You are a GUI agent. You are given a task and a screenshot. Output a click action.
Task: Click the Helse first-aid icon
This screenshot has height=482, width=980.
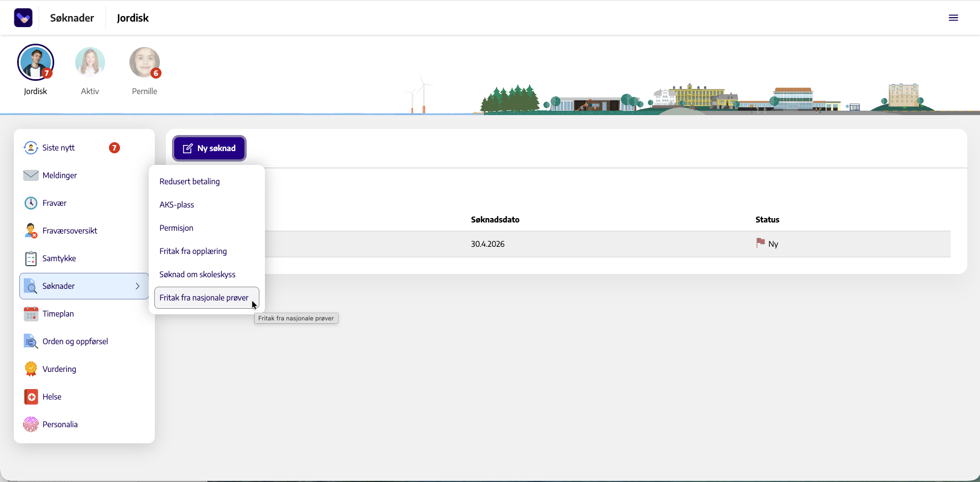tap(31, 397)
